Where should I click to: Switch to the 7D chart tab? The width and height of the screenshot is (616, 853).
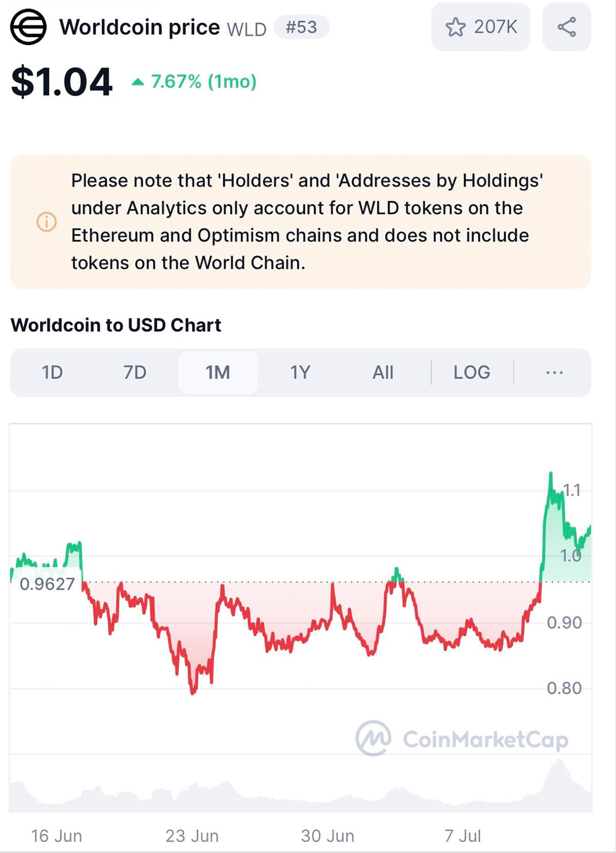click(134, 372)
